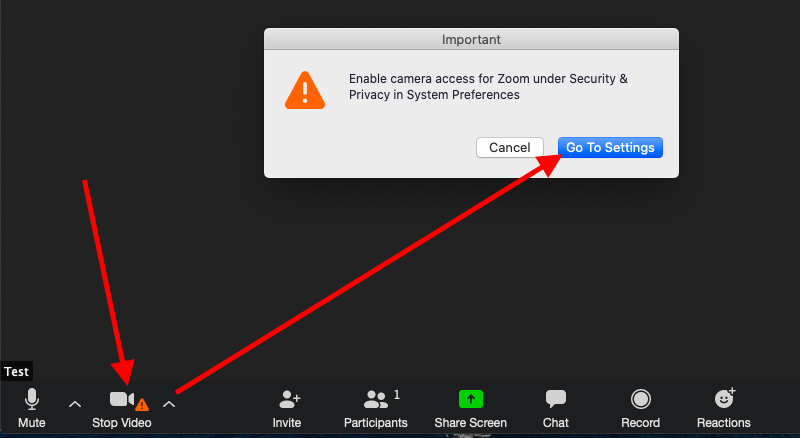800x438 pixels.
Task: Click the Mute label text
Action: (x=32, y=423)
